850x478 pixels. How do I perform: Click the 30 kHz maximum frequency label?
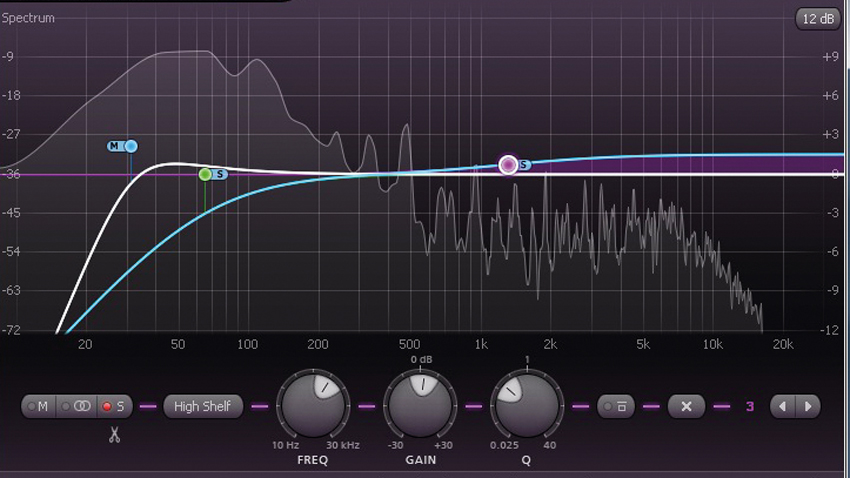coord(343,445)
